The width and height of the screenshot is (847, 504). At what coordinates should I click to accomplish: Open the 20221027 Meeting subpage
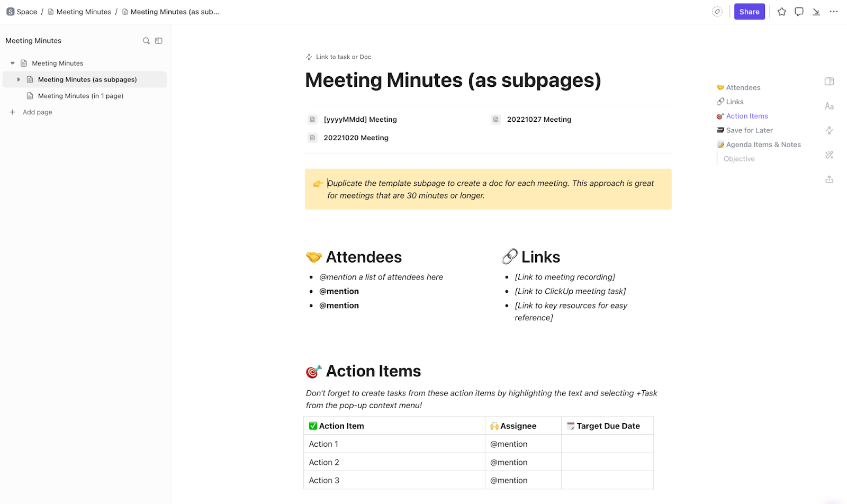tap(539, 120)
